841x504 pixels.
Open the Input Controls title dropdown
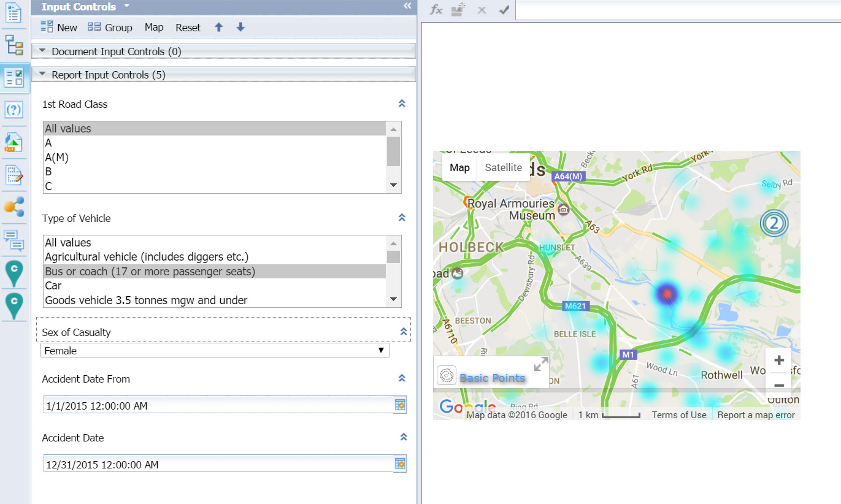(x=126, y=6)
